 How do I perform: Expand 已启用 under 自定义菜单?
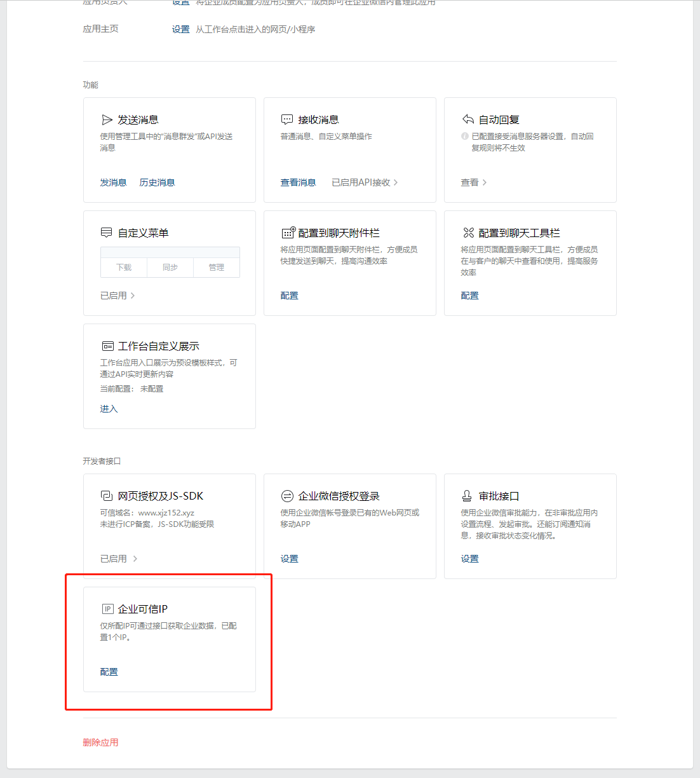pos(118,296)
